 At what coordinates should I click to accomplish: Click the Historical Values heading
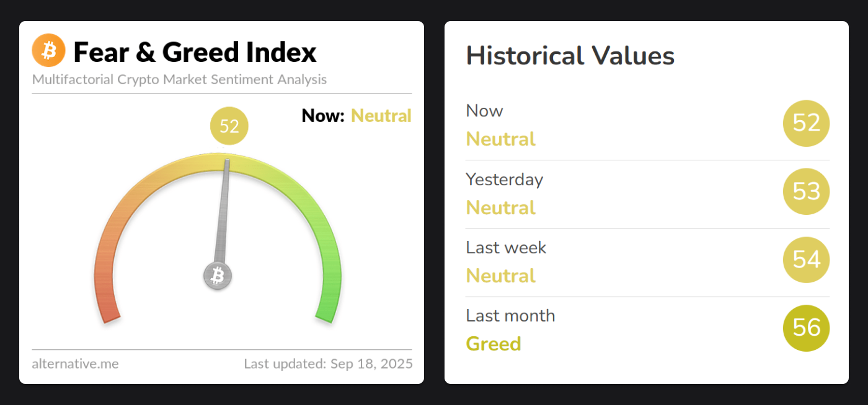[570, 56]
